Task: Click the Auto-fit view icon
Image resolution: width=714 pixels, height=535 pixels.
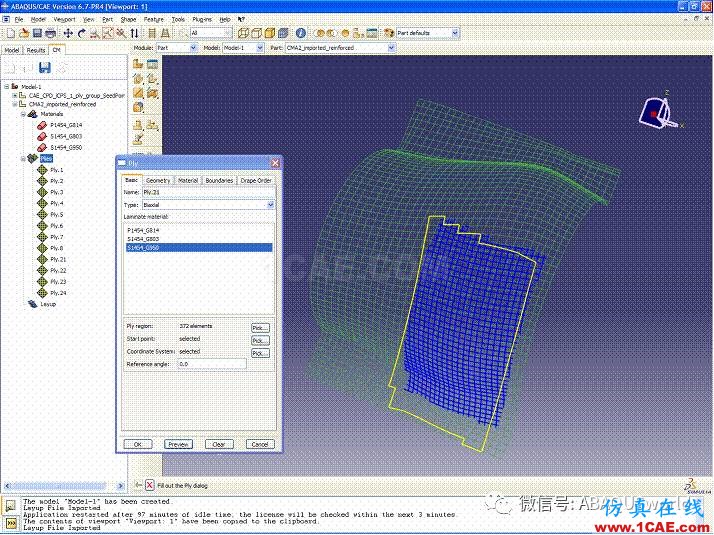Action: pyautogui.click(x=121, y=33)
